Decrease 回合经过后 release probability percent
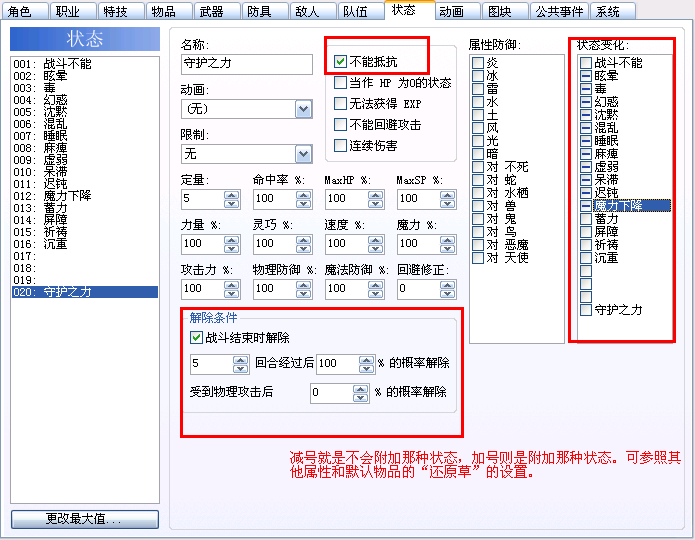Screen dimensions: 695x540 367,369
